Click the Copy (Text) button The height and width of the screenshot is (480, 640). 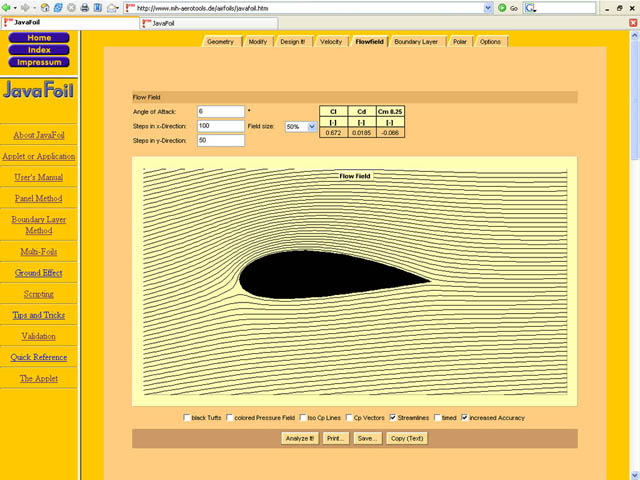[x=407, y=438]
